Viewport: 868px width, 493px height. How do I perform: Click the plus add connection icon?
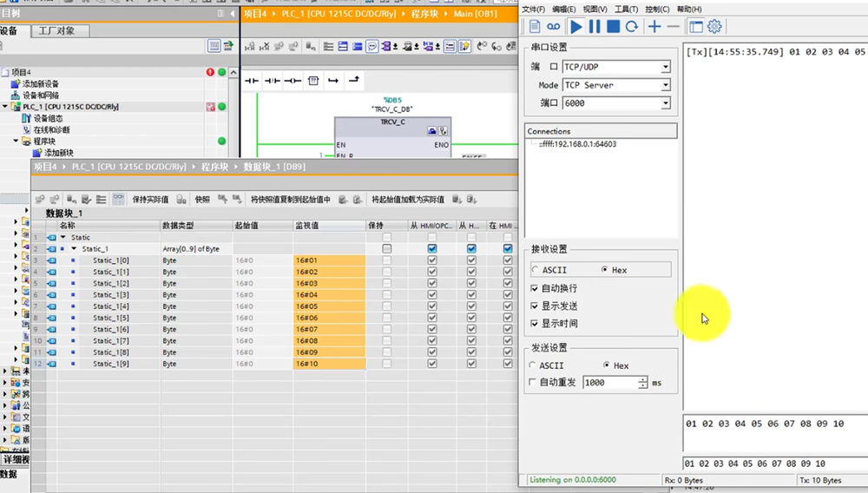(x=654, y=27)
